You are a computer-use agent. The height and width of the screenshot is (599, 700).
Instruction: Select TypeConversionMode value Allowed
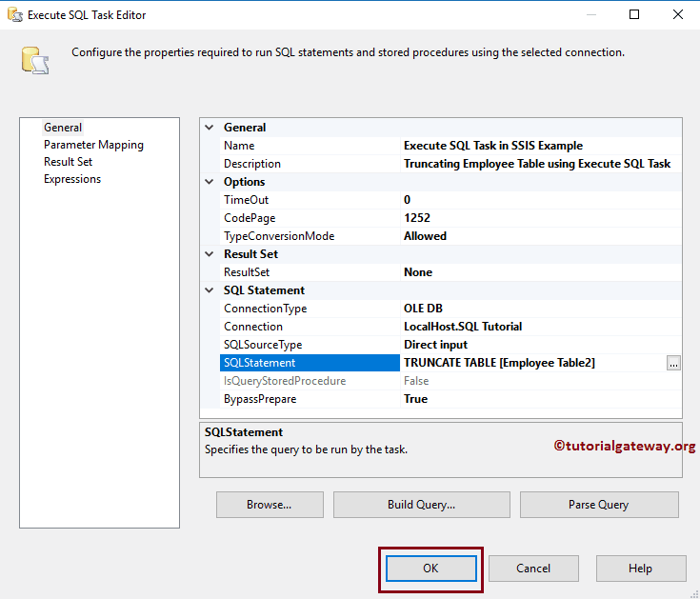541,236
